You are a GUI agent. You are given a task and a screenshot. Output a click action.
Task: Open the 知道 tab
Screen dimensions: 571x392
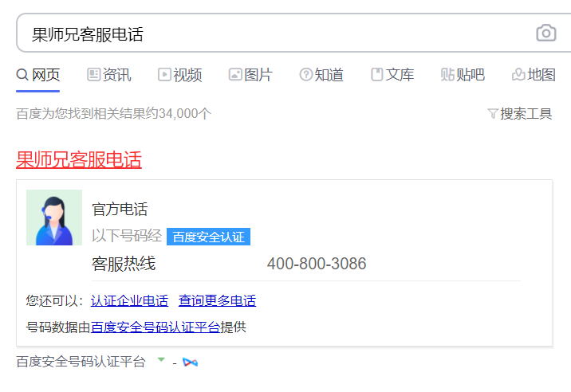point(321,75)
